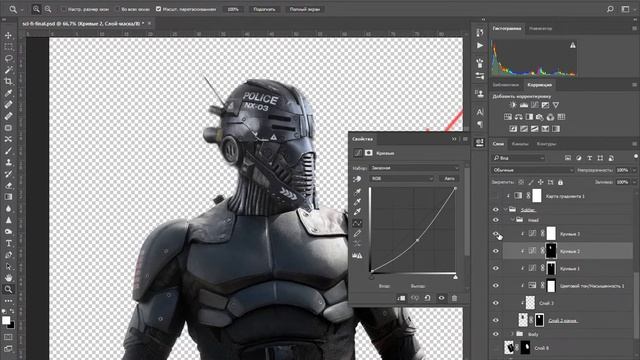Select the Crop tool

coord(8,81)
